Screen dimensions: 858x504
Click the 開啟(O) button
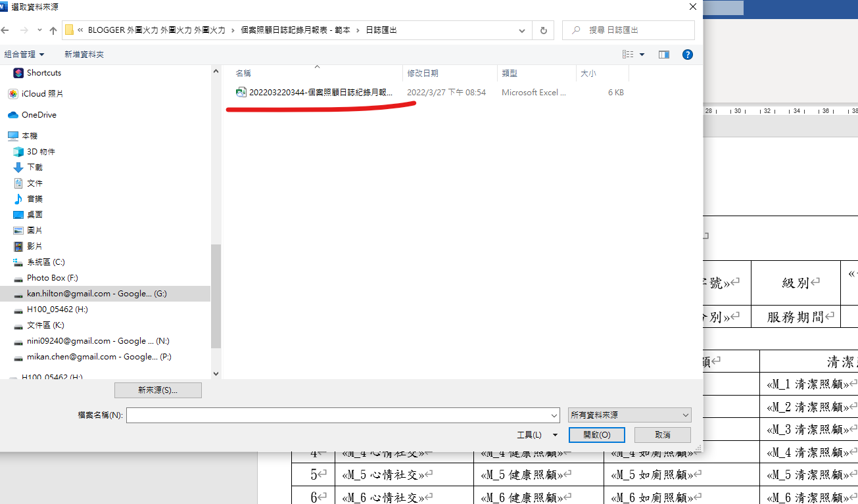(x=597, y=435)
